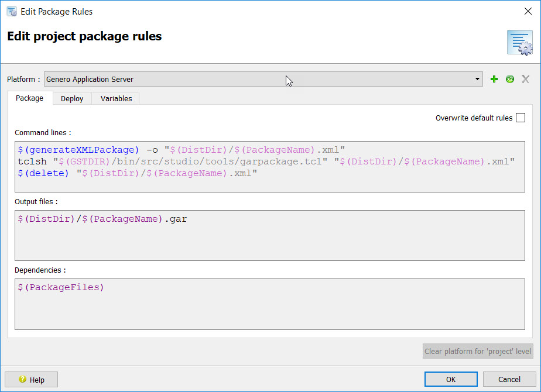541x392 pixels.
Task: Click the $(DistDir)/$(PackageName).gar output text
Action: [102, 219]
